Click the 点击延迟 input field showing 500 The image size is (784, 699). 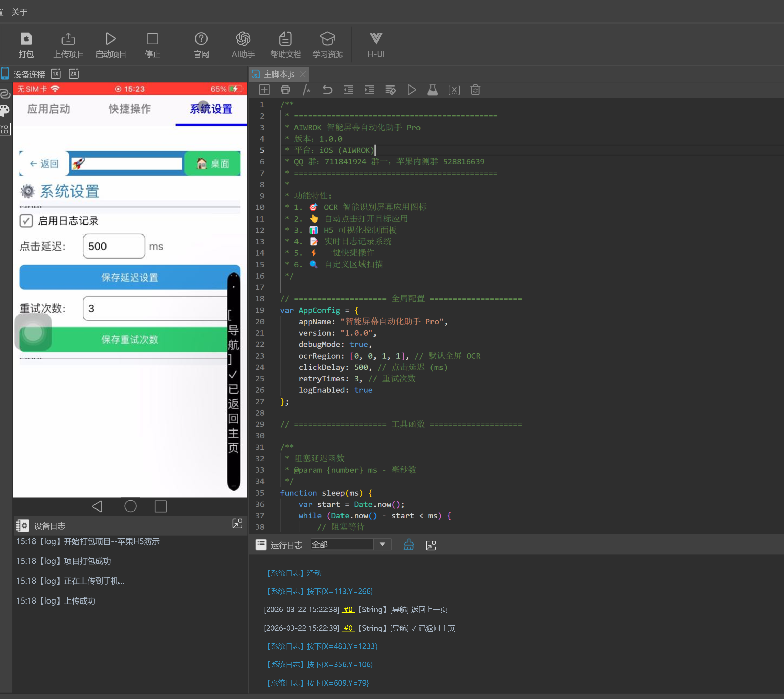(x=114, y=246)
